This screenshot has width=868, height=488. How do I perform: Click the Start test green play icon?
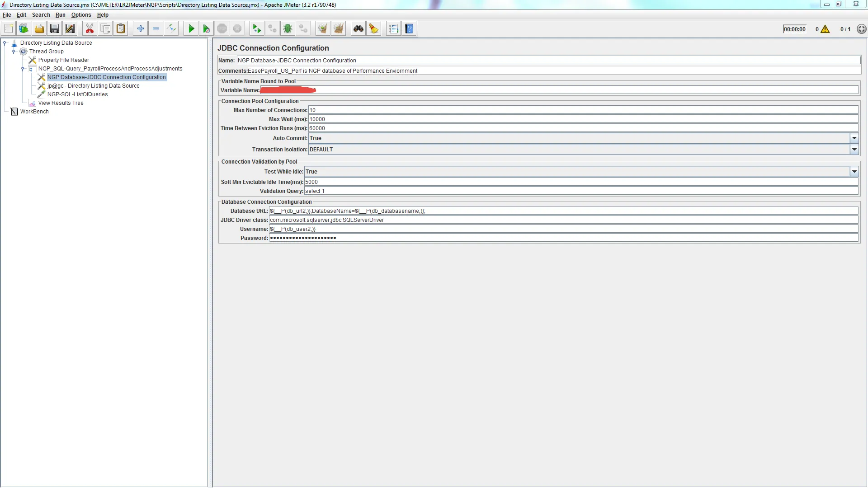click(191, 29)
